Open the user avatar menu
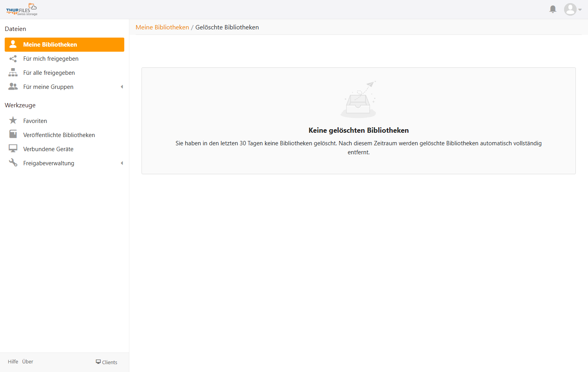 [x=572, y=9]
